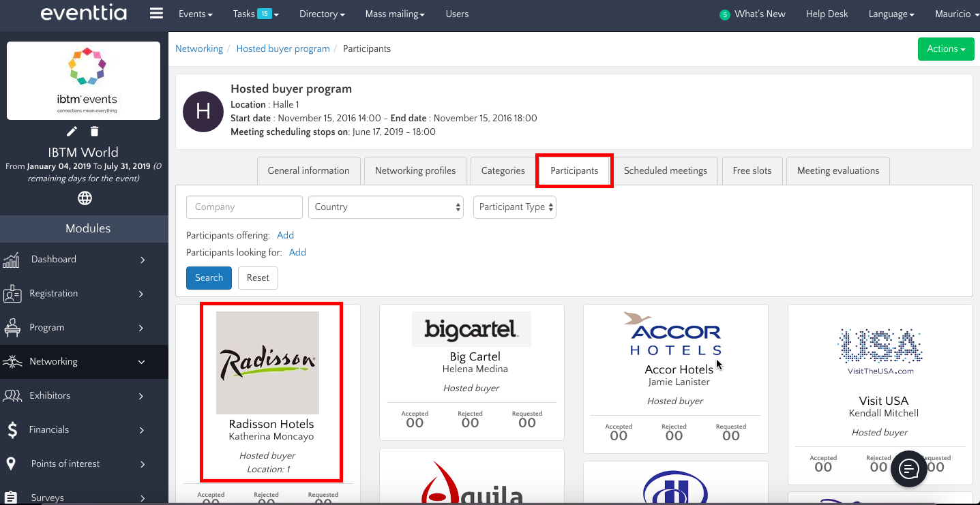
Task: Open the Participant Type dropdown
Action: click(514, 207)
